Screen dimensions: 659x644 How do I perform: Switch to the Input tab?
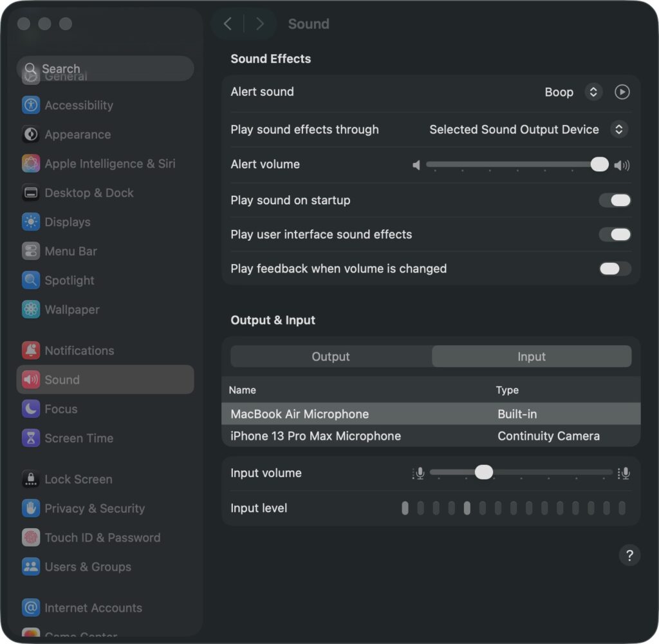coord(531,356)
